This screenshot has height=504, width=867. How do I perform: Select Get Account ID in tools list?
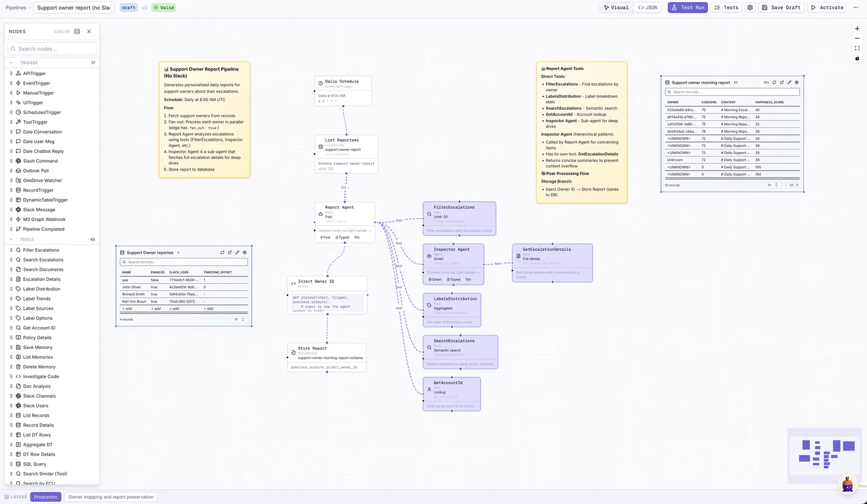point(52,328)
